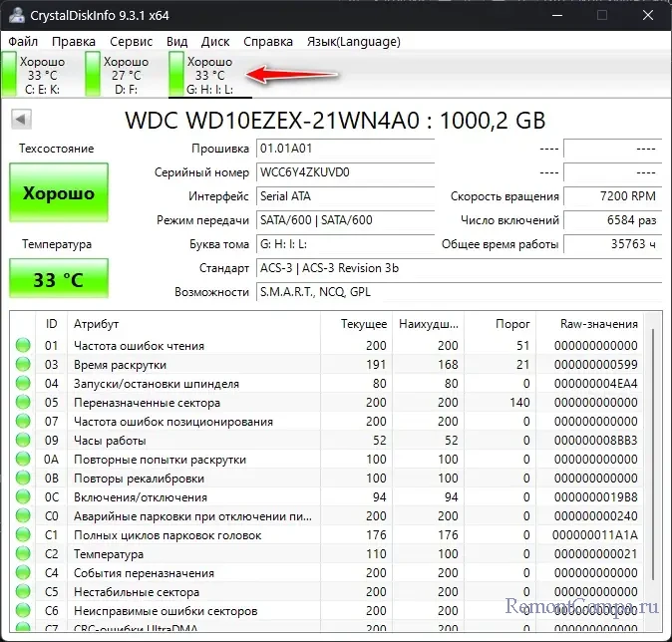Click the Raw-значения column header
The width and height of the screenshot is (672, 642).
click(x=598, y=324)
